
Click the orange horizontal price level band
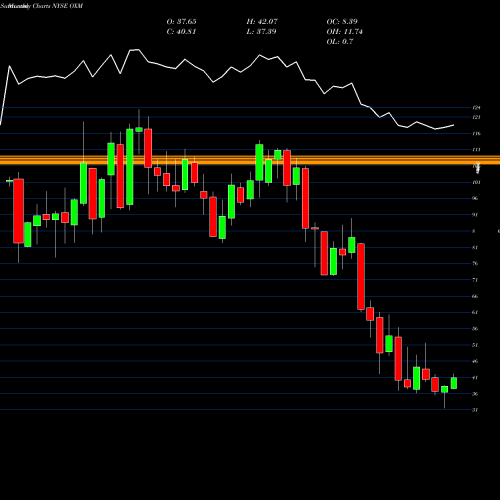coord(250,160)
